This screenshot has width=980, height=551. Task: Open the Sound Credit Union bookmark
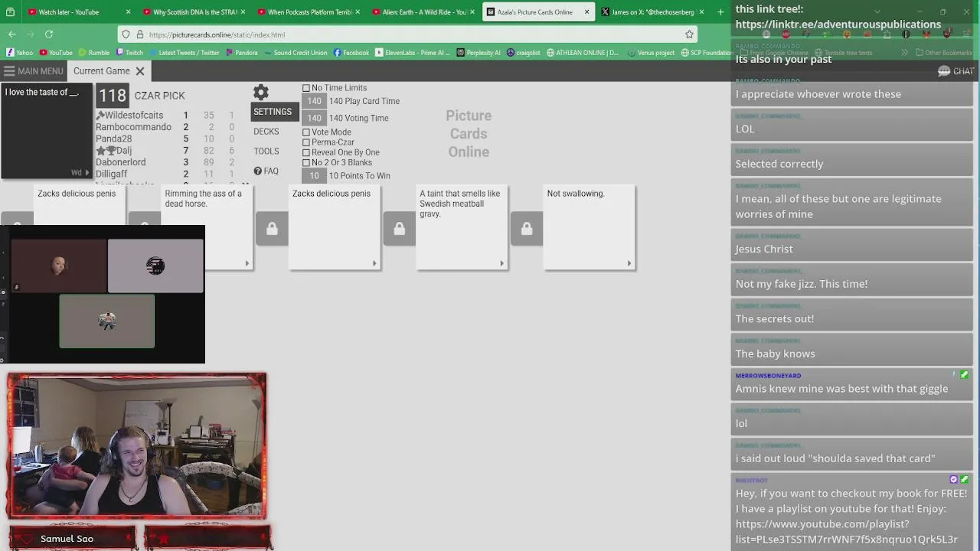coord(296,53)
